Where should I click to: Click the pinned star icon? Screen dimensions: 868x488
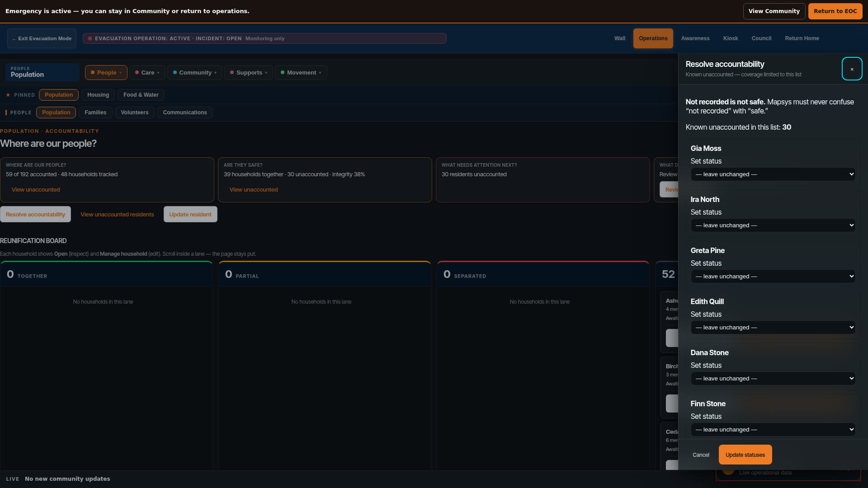[8, 95]
